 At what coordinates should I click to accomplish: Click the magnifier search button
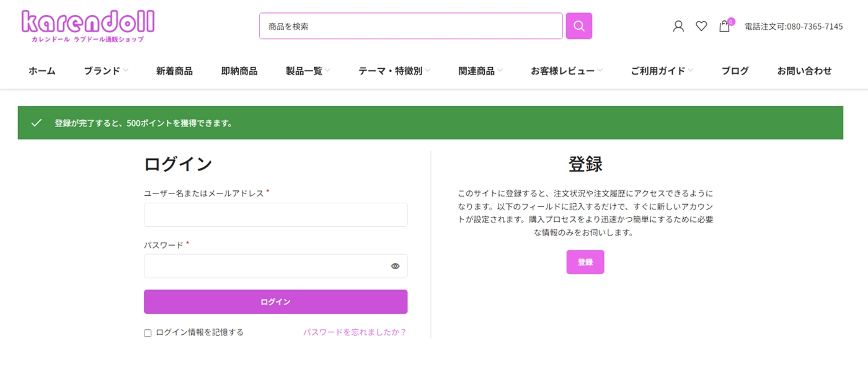click(579, 26)
